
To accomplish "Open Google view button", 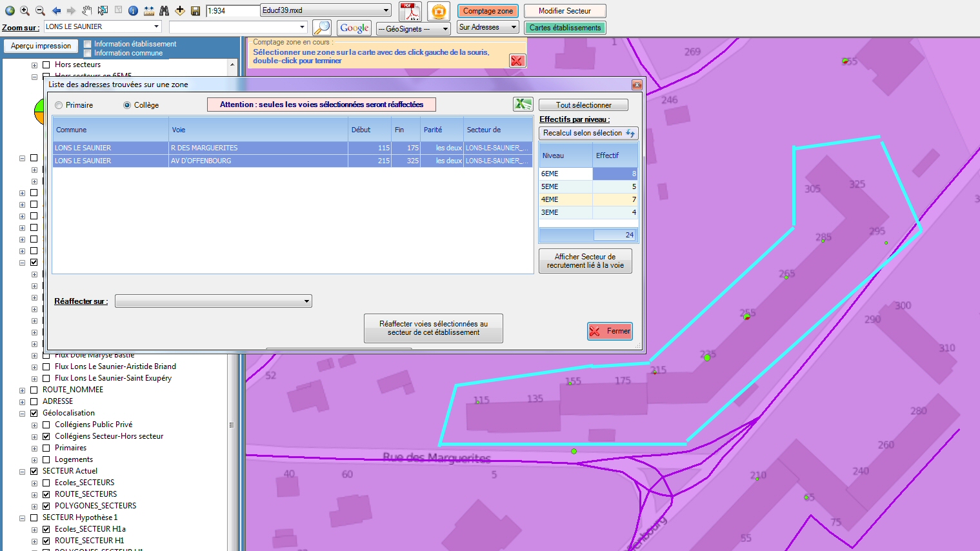I will pos(354,28).
